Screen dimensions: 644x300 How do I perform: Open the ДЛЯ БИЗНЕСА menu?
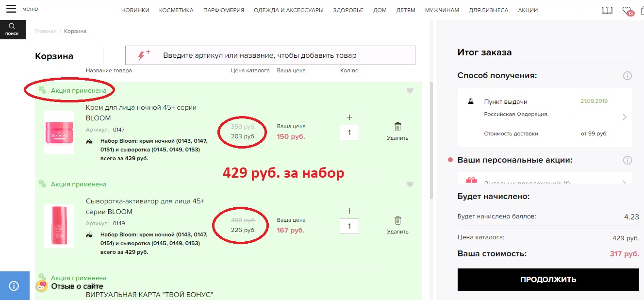tap(489, 10)
